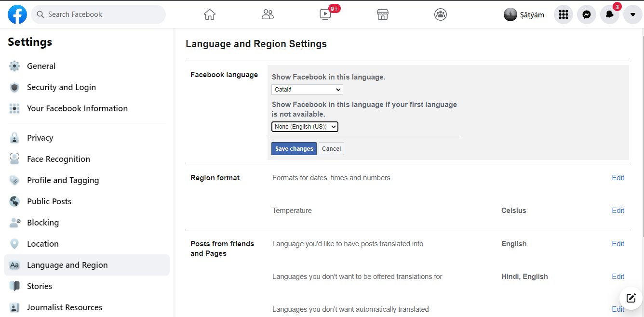Open Location settings
The image size is (644, 317).
87,244
